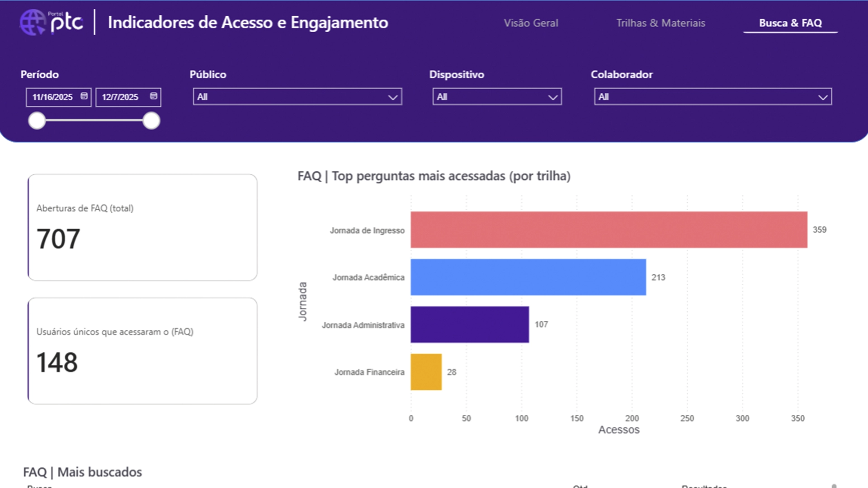The image size is (868, 488).
Task: Click the 28 data label
Action: point(452,372)
